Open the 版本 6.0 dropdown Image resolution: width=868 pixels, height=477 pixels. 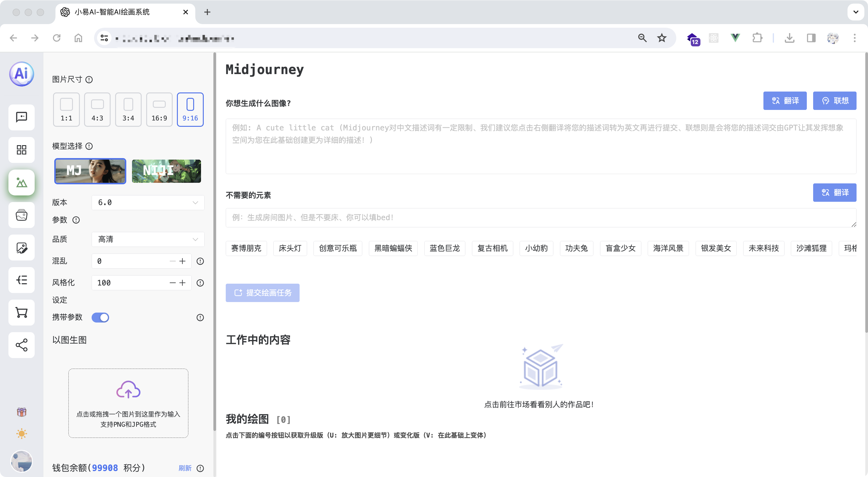pyautogui.click(x=148, y=203)
